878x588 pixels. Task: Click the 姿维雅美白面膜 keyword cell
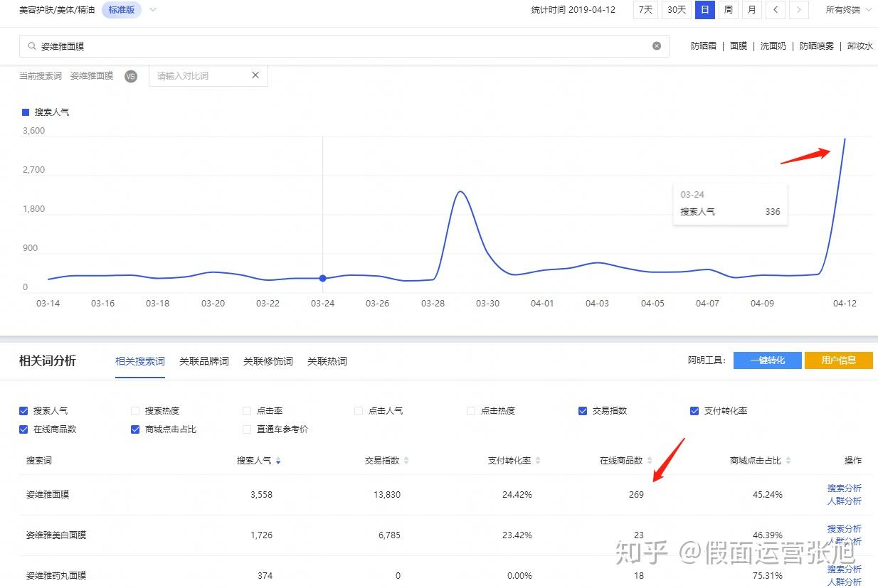56,535
